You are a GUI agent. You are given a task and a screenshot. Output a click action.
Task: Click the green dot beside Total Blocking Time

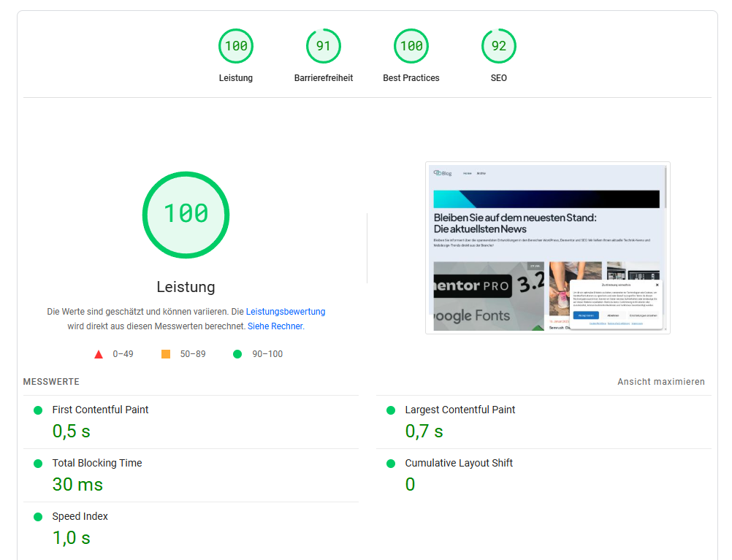(37, 463)
